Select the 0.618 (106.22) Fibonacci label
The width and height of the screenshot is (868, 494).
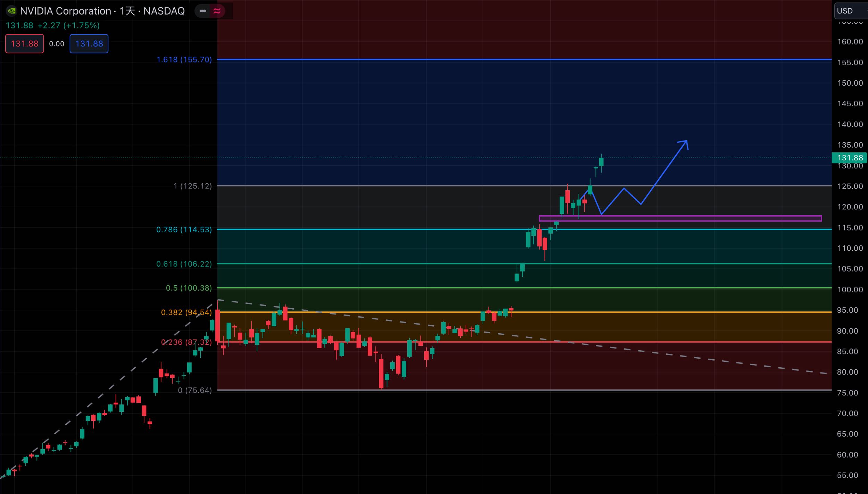(184, 264)
